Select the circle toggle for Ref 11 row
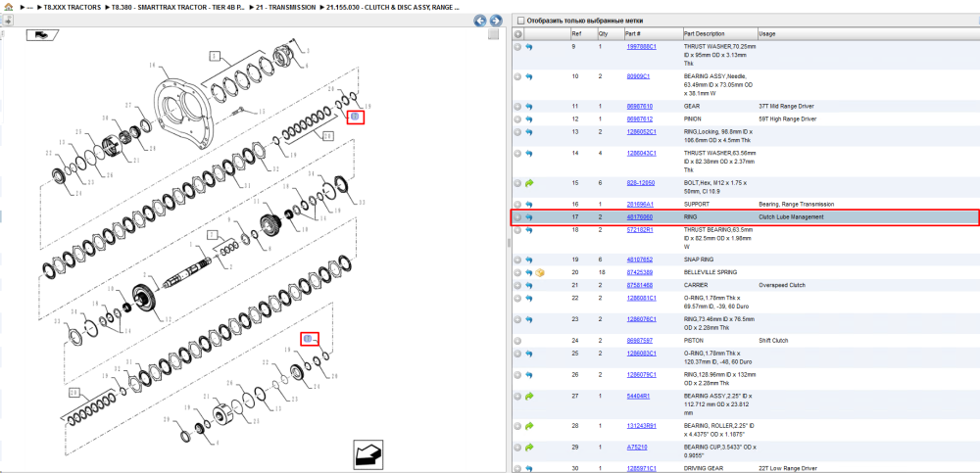Viewport: 980px width, 473px height. [517, 106]
